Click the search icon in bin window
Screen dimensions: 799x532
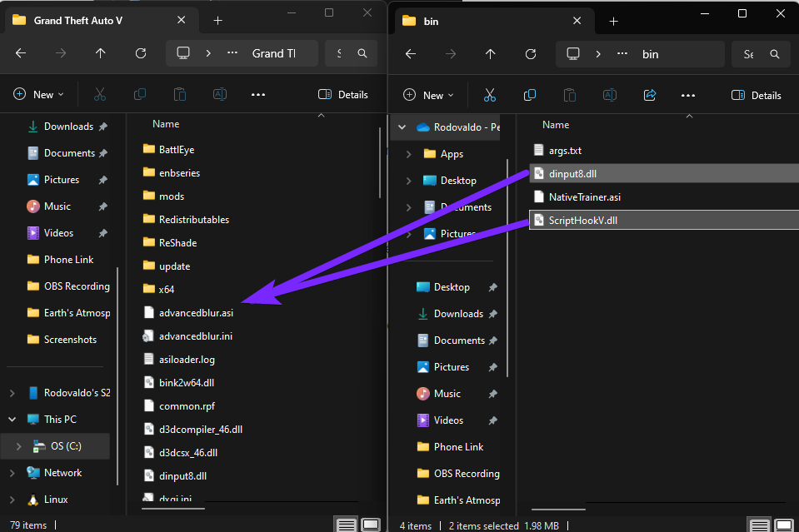pos(775,54)
